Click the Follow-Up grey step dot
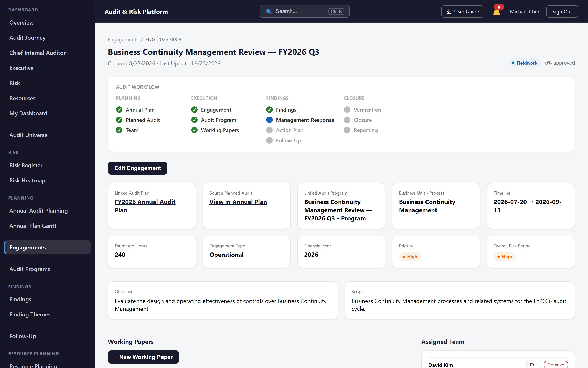 click(x=269, y=140)
